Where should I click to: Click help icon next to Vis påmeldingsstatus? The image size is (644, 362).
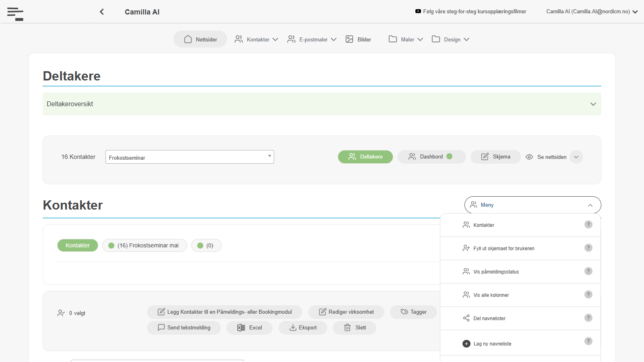point(588,271)
